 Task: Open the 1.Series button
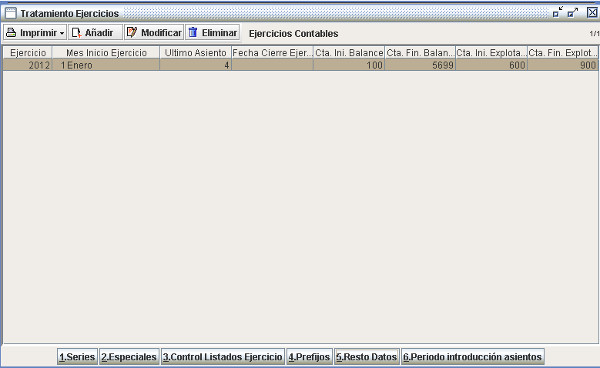coord(77,357)
